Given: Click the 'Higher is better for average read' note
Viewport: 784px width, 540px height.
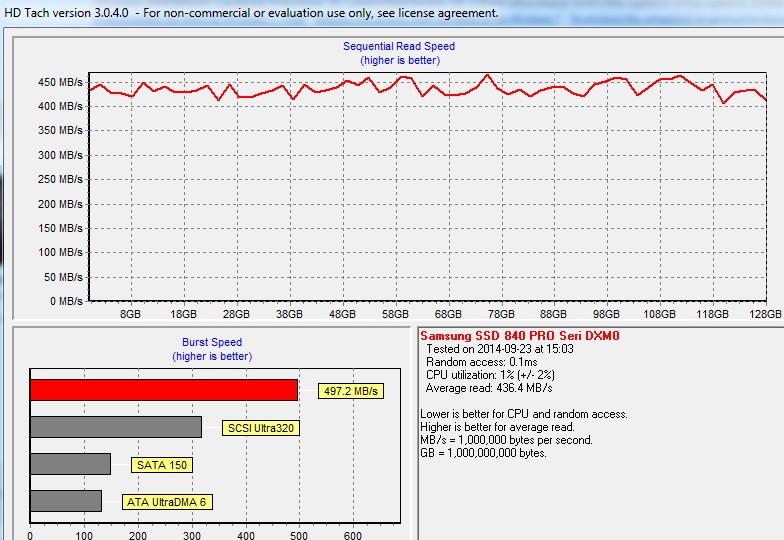Looking at the screenshot, I should [x=498, y=427].
